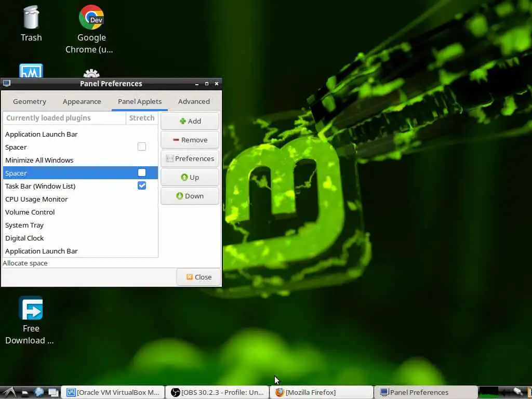Click the Stretch column header

click(x=142, y=118)
